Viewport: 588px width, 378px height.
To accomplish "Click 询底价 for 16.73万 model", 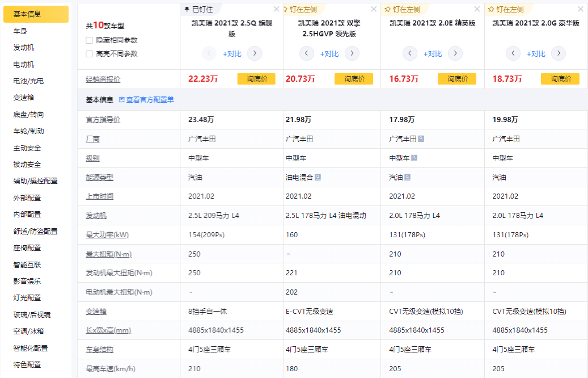I will 457,79.
